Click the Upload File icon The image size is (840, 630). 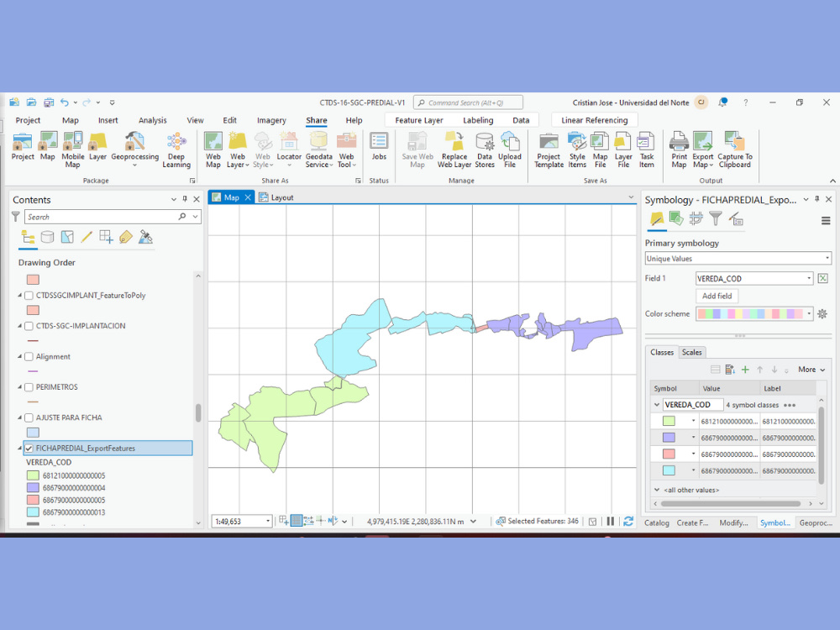pos(510,150)
